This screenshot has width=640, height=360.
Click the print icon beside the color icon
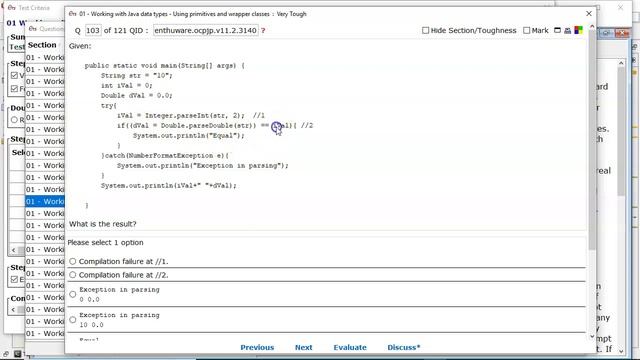click(567, 30)
